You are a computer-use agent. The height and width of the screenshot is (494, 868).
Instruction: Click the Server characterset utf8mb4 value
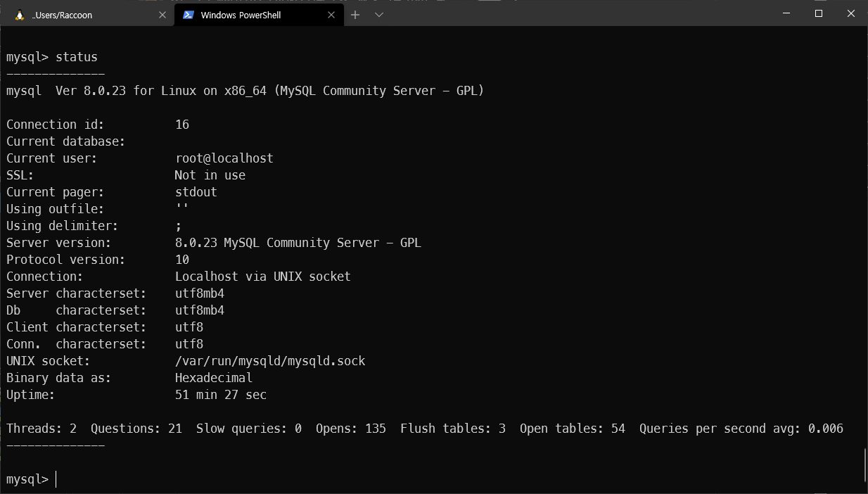(200, 293)
